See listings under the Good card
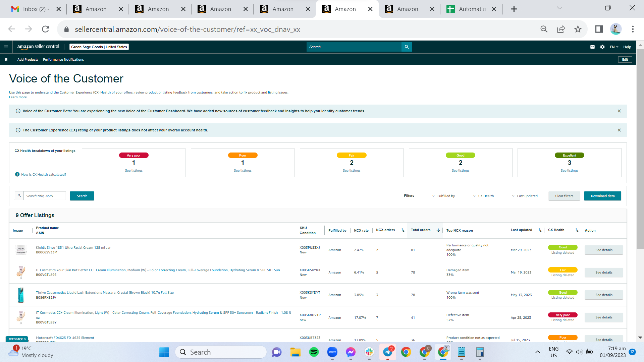This screenshot has height=362, width=644. tap(461, 171)
